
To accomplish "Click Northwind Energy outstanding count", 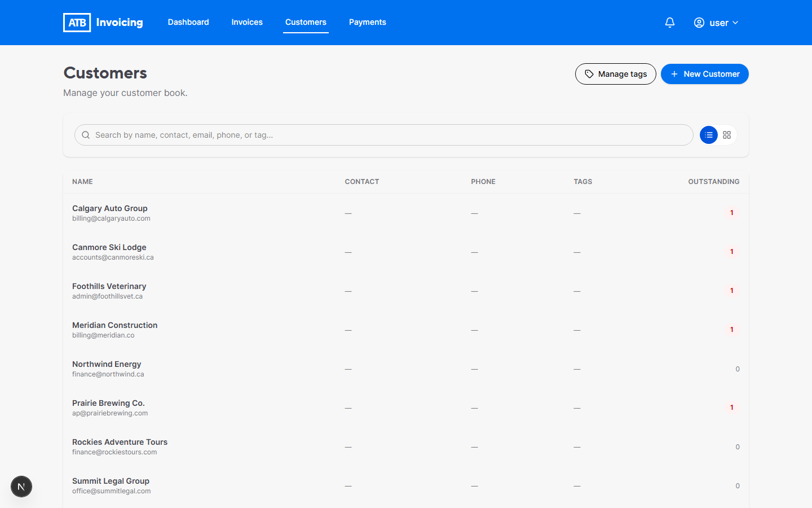I will point(738,369).
